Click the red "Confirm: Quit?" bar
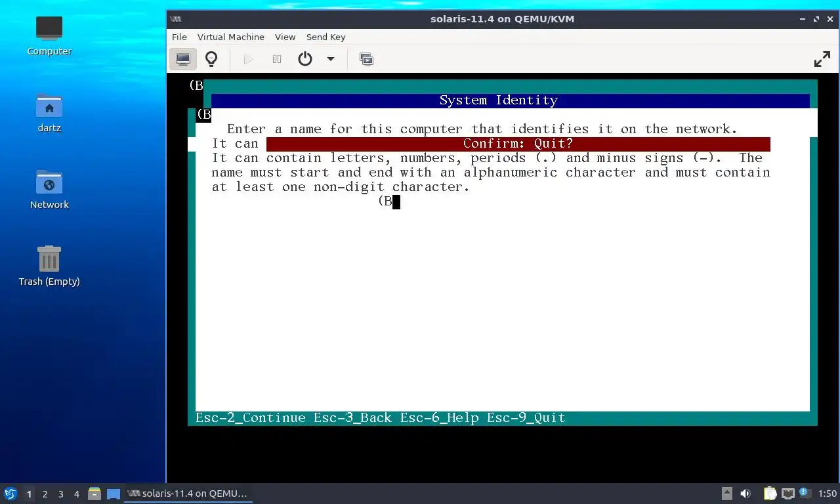The image size is (840, 504). coord(518,144)
